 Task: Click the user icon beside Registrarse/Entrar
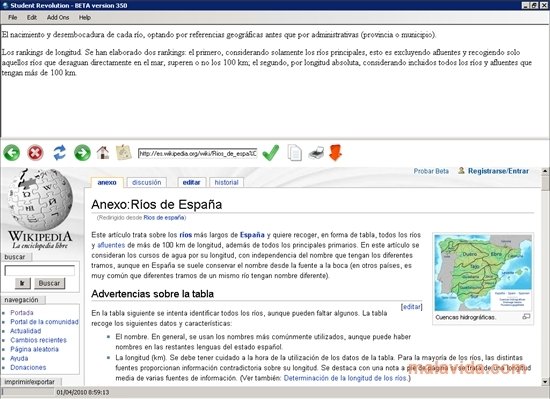tap(461, 171)
